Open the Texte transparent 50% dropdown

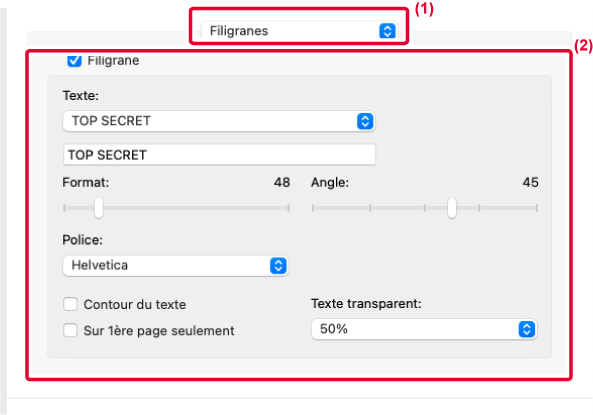[424, 329]
